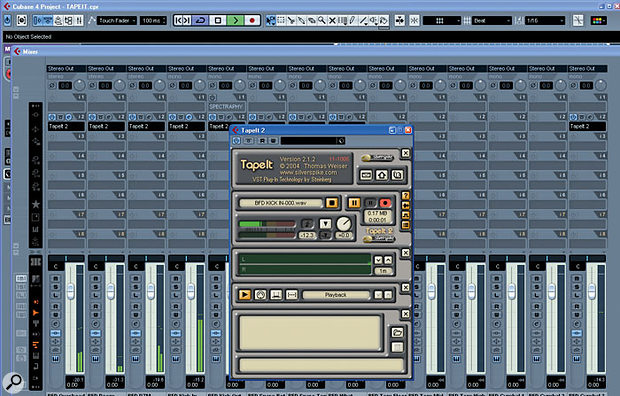This screenshot has height=396, width=620.
Task: Click the waveform zoom down arrow in TapeIt
Action: point(378,260)
